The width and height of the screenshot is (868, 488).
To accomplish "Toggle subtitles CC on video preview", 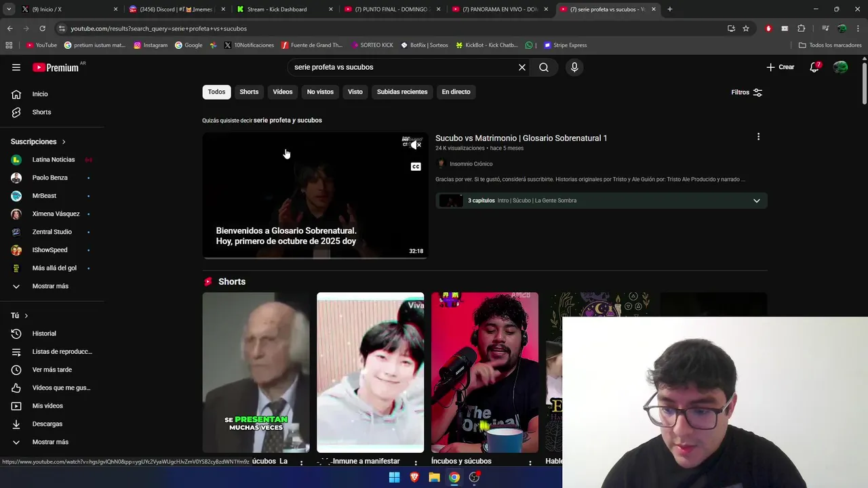I will 416,167.
